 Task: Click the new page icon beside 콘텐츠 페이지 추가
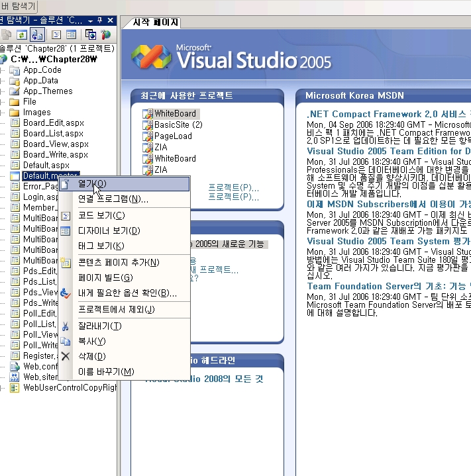click(66, 262)
